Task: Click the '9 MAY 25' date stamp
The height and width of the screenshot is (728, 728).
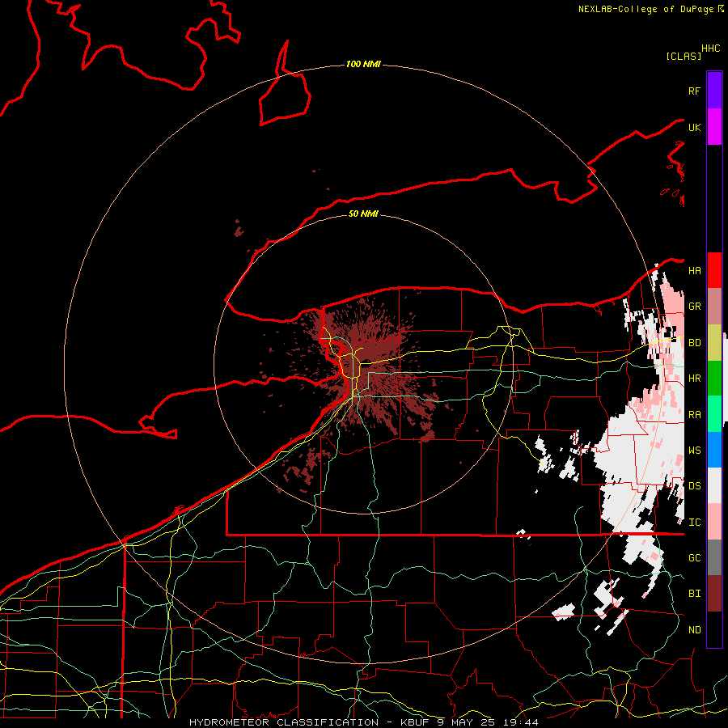Action: click(466, 722)
